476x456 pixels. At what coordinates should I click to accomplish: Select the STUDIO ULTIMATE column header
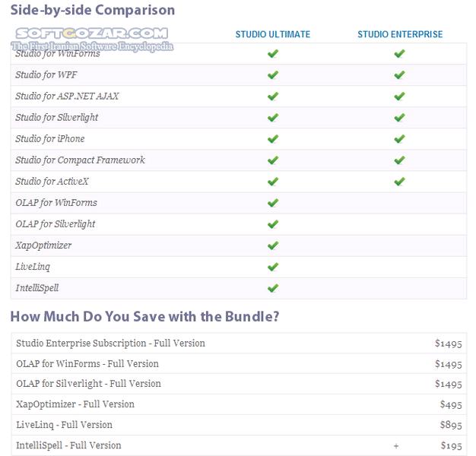point(273,34)
